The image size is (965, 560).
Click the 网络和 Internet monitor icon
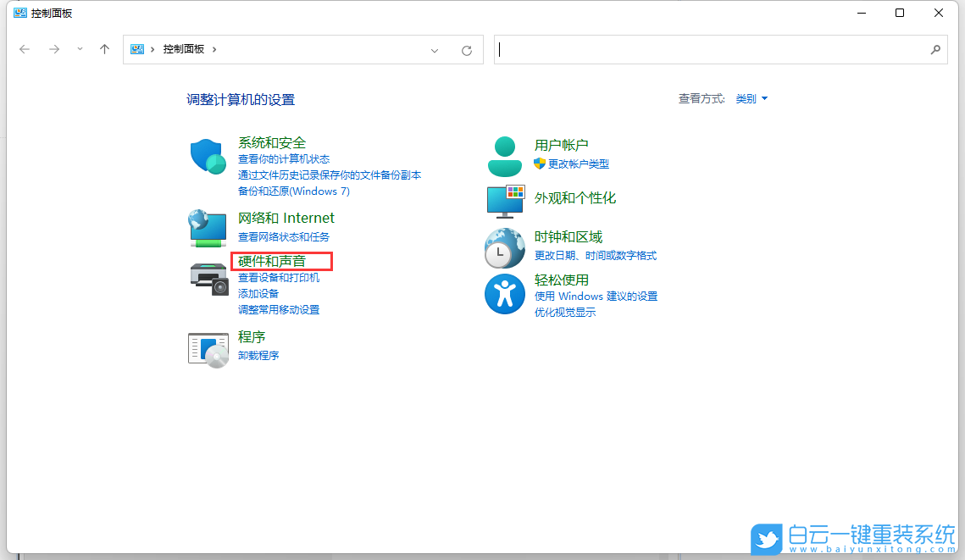point(208,227)
